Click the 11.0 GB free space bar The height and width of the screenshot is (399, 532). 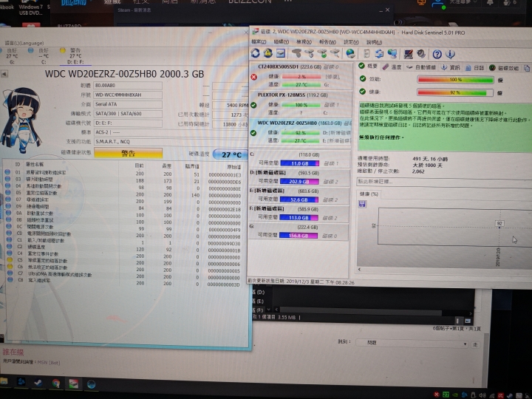(300, 163)
